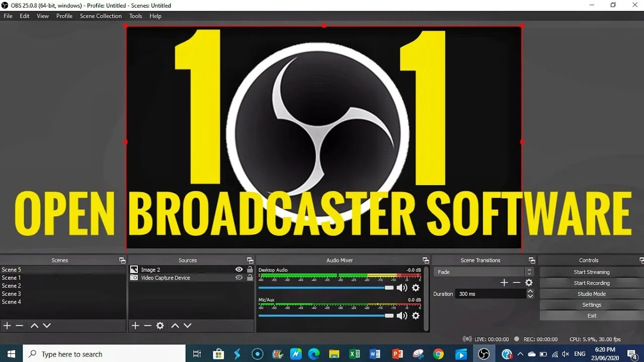Open Windows notification center
This screenshot has width=644, height=362.
click(632, 354)
